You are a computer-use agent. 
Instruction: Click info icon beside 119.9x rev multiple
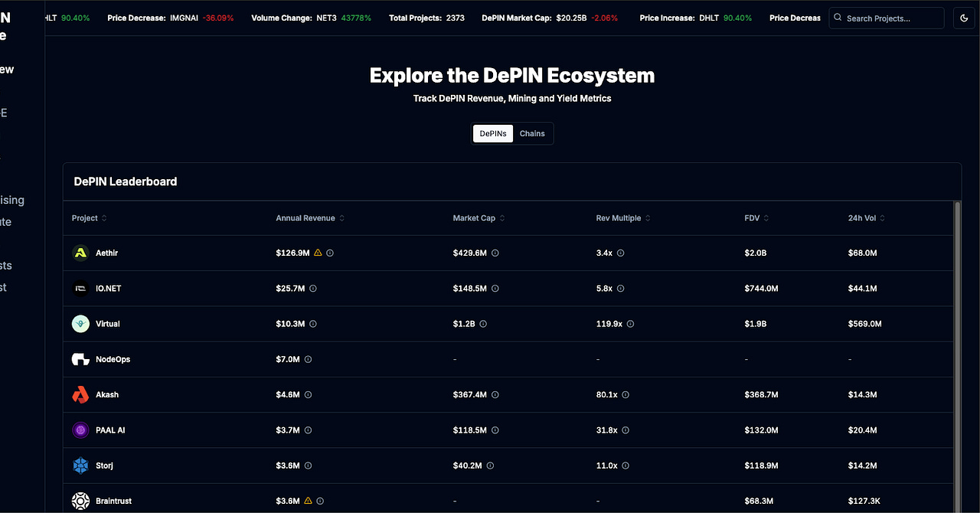tap(631, 324)
